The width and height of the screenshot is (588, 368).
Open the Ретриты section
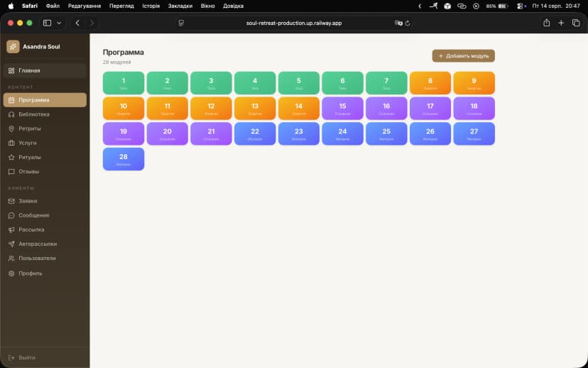[45, 129]
